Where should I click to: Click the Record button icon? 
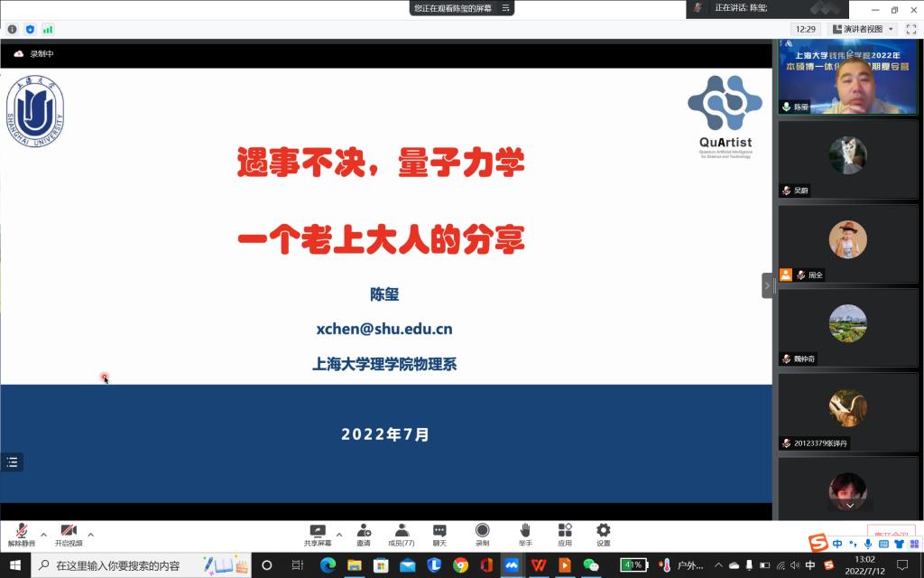[482, 533]
